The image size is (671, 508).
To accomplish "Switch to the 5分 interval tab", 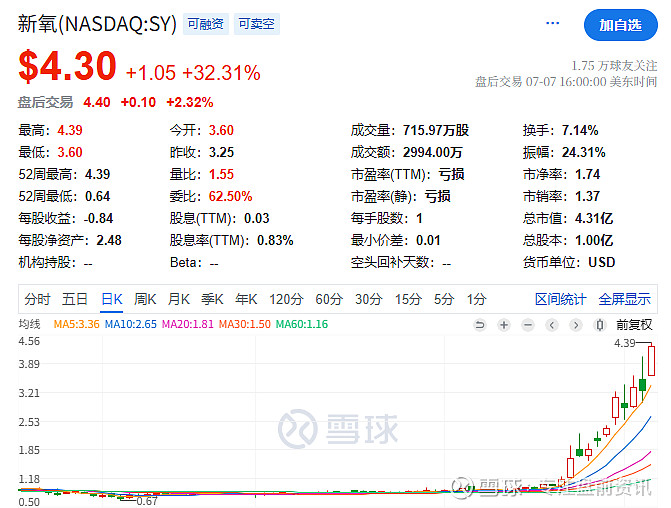I will (444, 299).
